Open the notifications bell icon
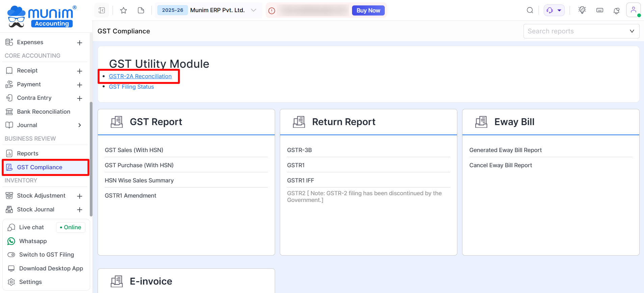This screenshot has width=644, height=293. 616,11
